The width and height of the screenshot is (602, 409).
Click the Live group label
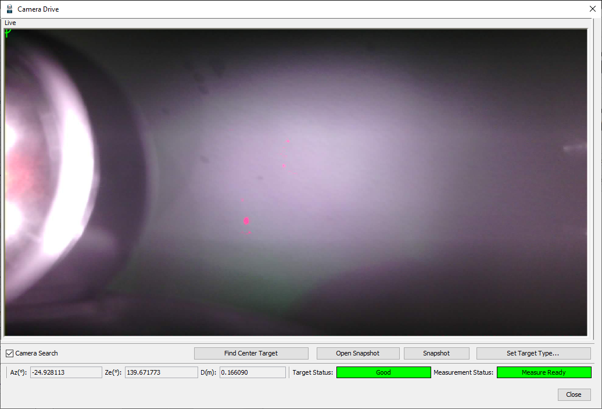pos(11,22)
